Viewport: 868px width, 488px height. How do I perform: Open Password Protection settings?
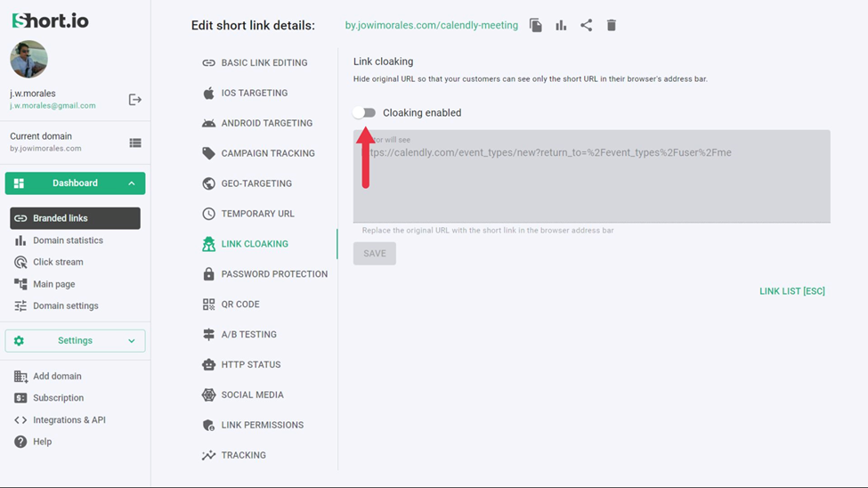(265, 274)
